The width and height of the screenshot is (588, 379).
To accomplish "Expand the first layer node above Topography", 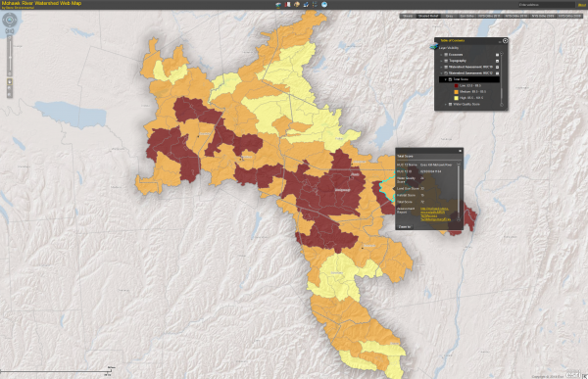I will (x=441, y=55).
